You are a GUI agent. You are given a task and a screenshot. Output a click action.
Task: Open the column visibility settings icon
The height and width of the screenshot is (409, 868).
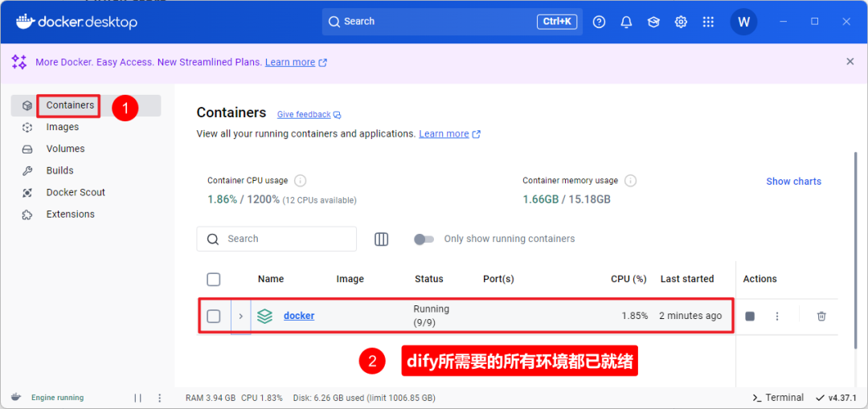pos(382,239)
